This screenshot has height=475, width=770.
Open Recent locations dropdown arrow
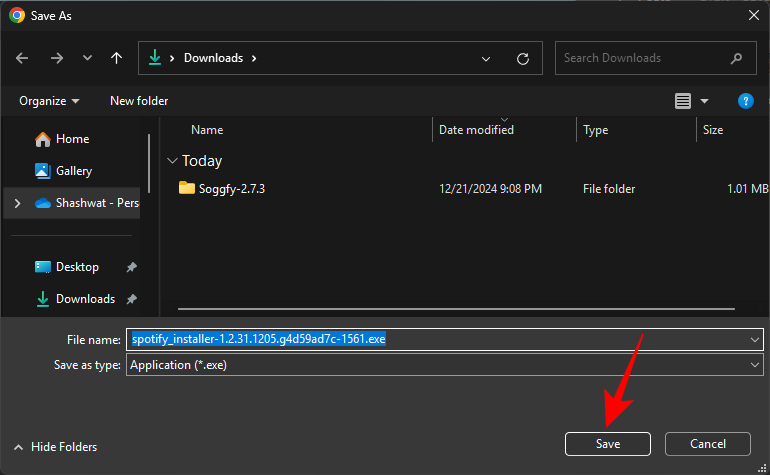click(86, 58)
